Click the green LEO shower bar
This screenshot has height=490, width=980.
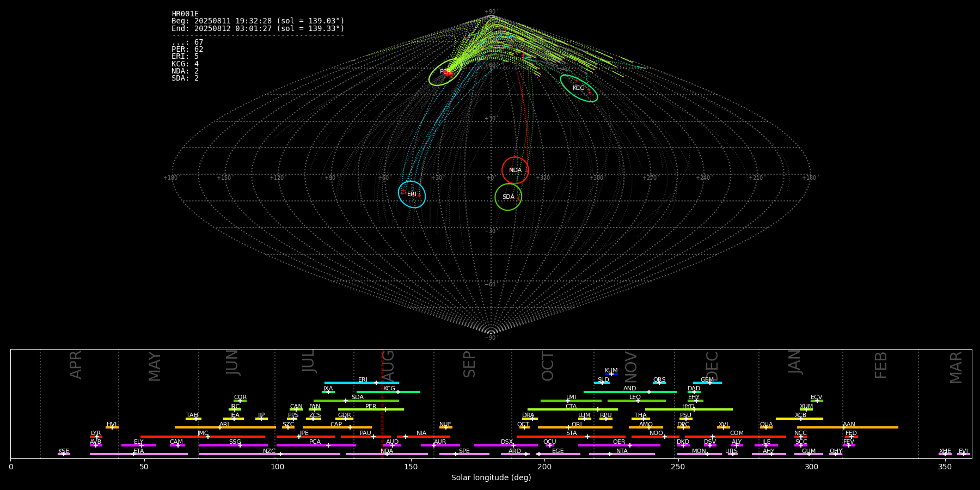(636, 401)
